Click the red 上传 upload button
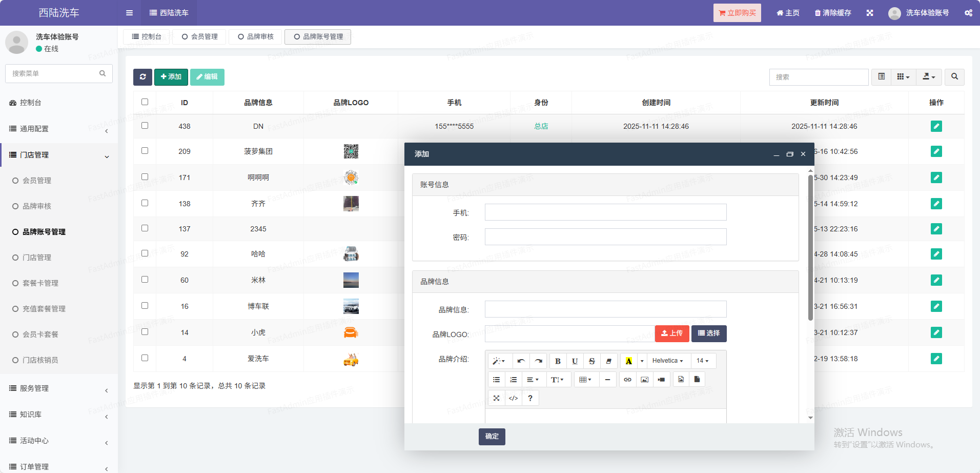Image resolution: width=980 pixels, height=473 pixels. point(671,333)
